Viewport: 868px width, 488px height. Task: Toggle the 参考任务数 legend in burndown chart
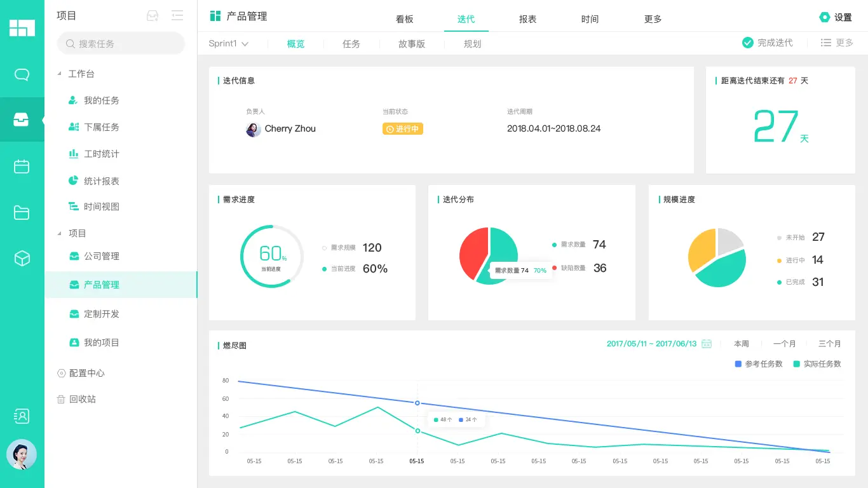759,364
